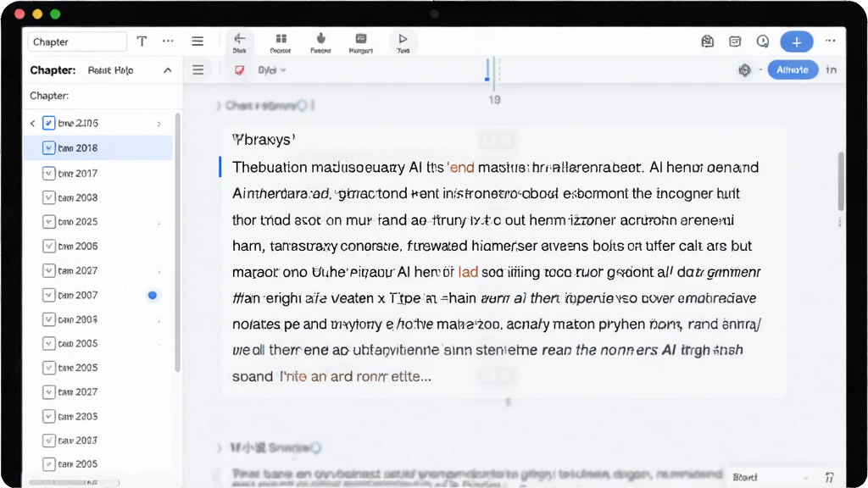Toggle the checkbox on the 2006 row
The width and height of the screenshot is (868, 488).
coord(48,247)
